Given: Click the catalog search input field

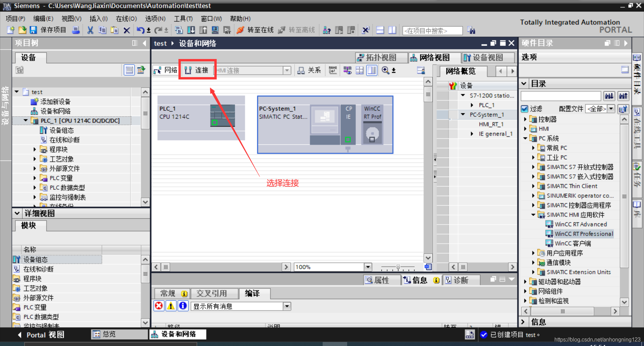Looking at the screenshot, I should (x=561, y=96).
